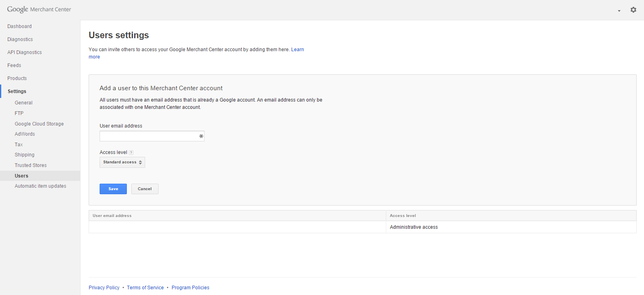The image size is (644, 295).
Task: Open Tax settings
Action: pos(19,145)
